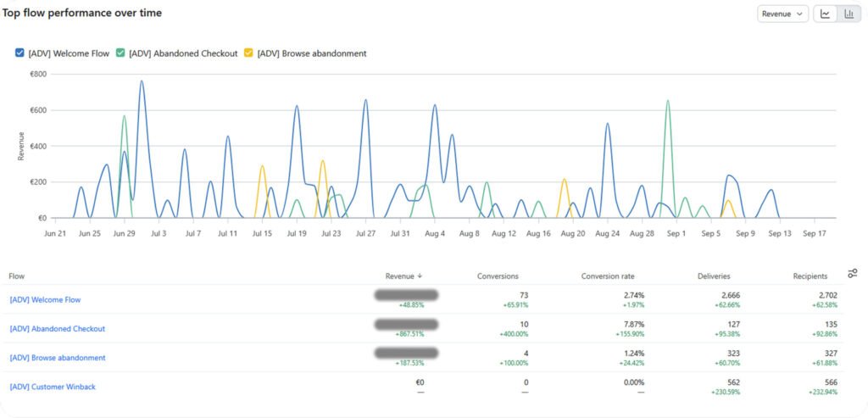This screenshot has width=868, height=418.
Task: Click the €800 y-axis label
Action: (38, 74)
